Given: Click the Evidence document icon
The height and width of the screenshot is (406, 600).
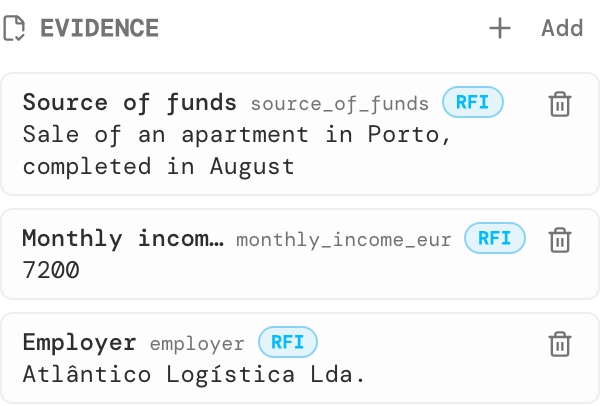Looking at the screenshot, I should (x=14, y=28).
